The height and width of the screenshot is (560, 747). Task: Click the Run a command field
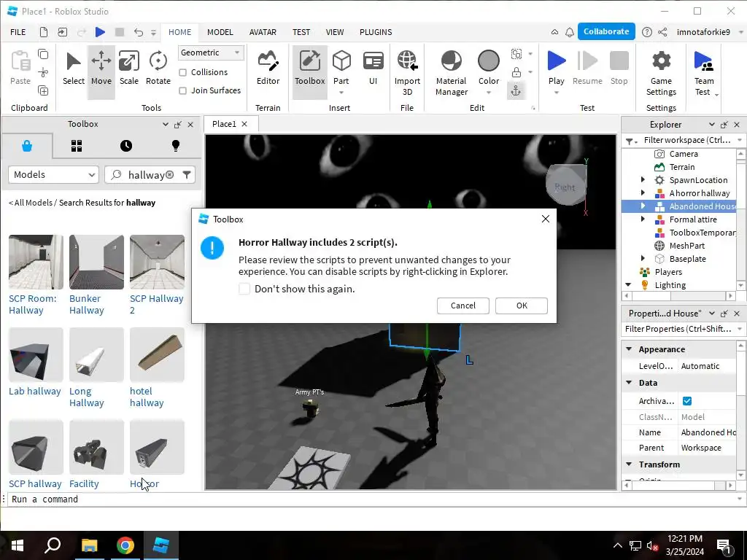coord(371,499)
